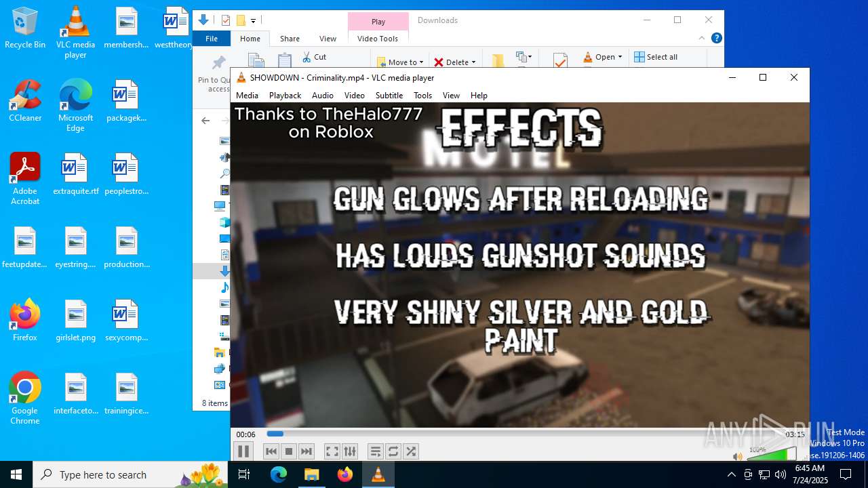Collapse the Explorer ribbon chevron
Screen dimensions: 868x488
pos(703,39)
